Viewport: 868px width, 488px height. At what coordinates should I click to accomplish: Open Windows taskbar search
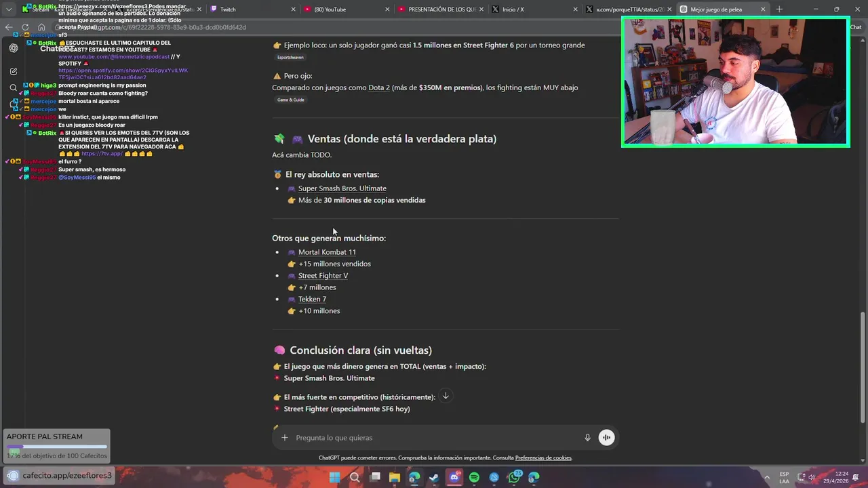[x=355, y=477]
